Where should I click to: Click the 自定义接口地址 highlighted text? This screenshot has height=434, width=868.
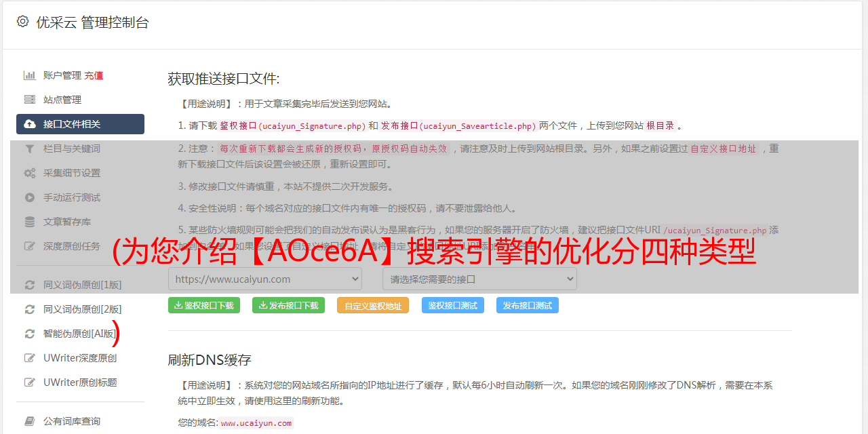click(x=724, y=149)
